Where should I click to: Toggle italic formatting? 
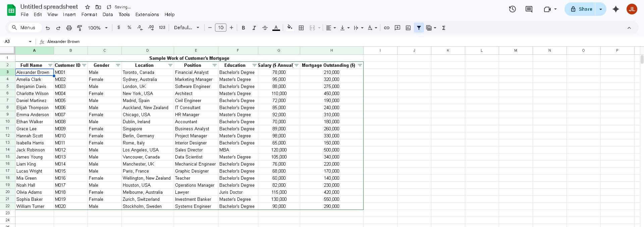(x=254, y=28)
